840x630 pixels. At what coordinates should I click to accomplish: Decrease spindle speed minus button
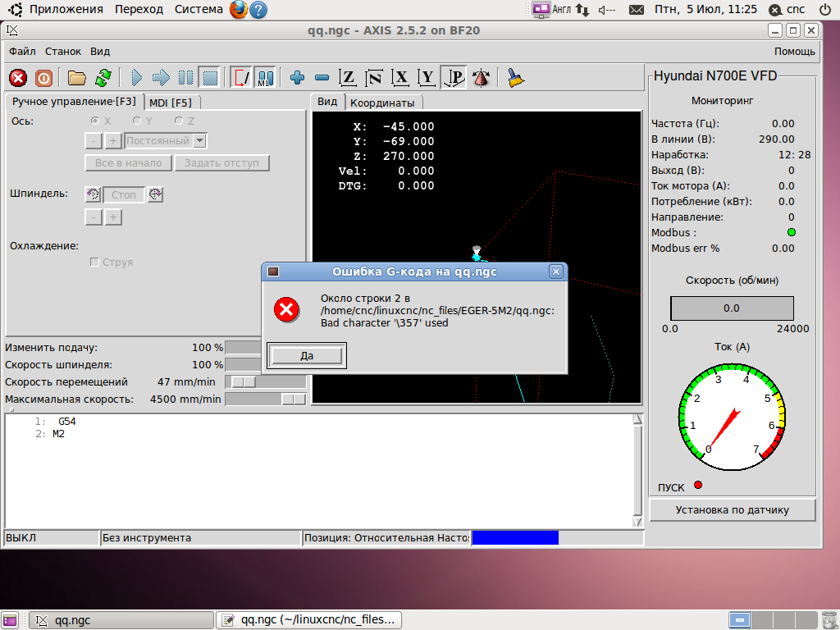click(x=94, y=217)
